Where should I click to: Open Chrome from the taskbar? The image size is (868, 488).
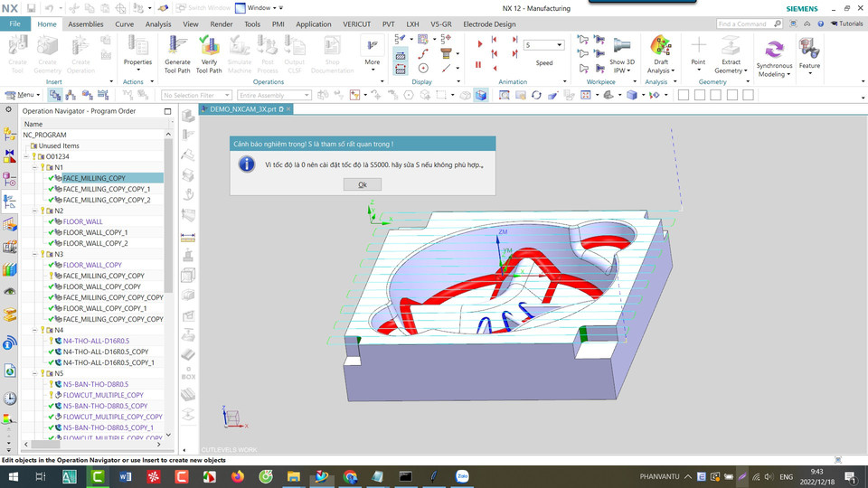349,476
